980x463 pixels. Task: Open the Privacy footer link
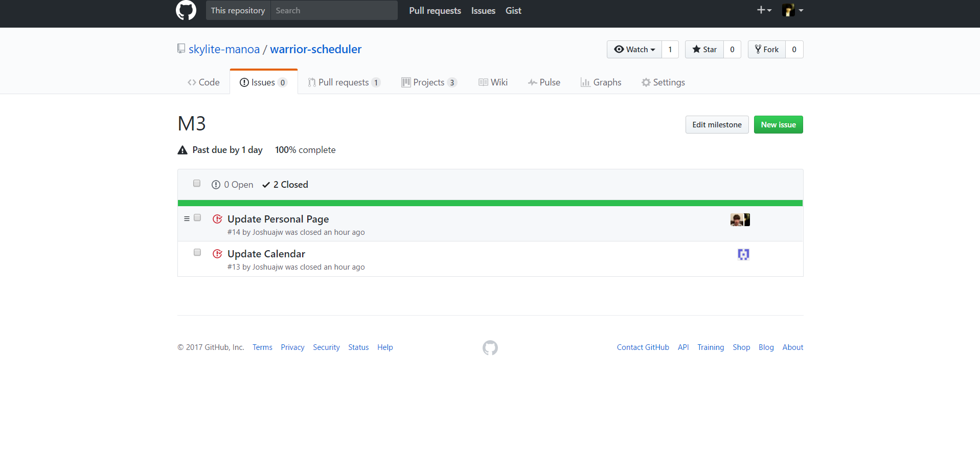pyautogui.click(x=292, y=347)
